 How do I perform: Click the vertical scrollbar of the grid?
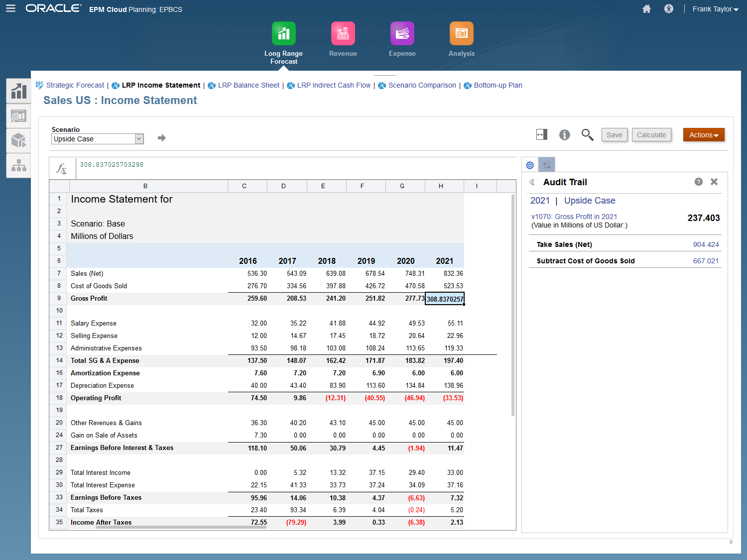[513, 305]
